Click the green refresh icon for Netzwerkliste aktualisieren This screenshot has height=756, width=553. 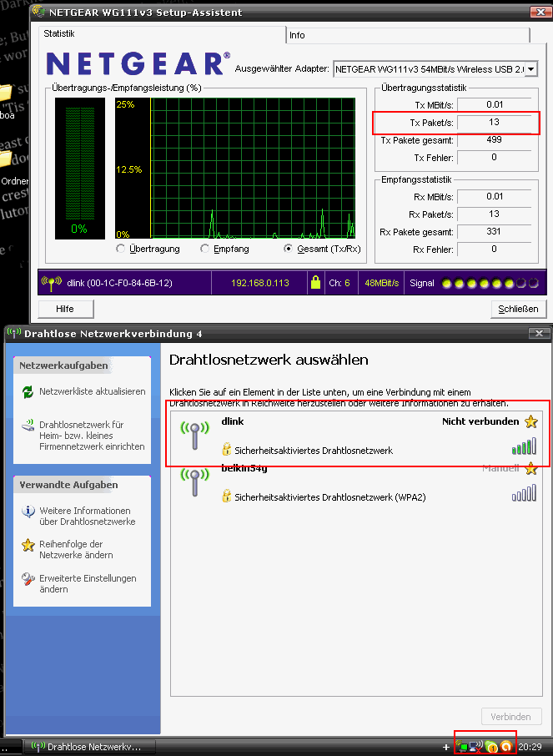coord(28,392)
